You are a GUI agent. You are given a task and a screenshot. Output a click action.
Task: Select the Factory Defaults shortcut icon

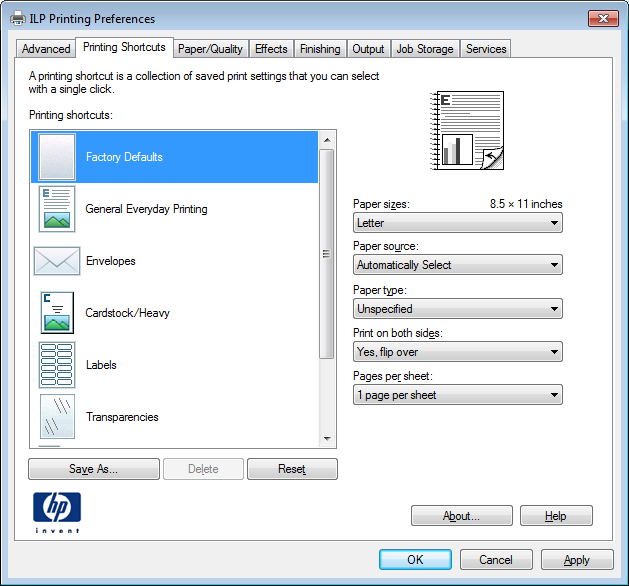[x=57, y=157]
